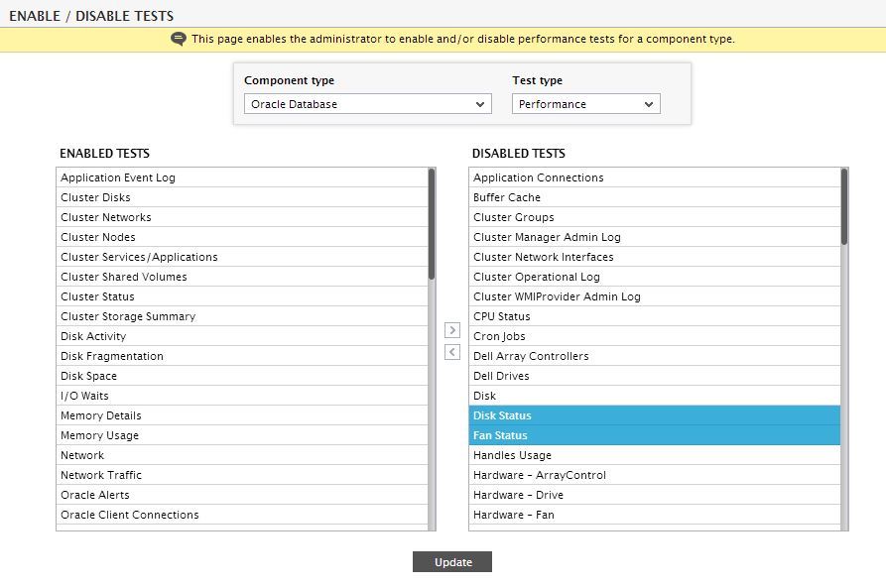Select the Disk row in disabled tests
The height and width of the screenshot is (588, 886).
(655, 396)
